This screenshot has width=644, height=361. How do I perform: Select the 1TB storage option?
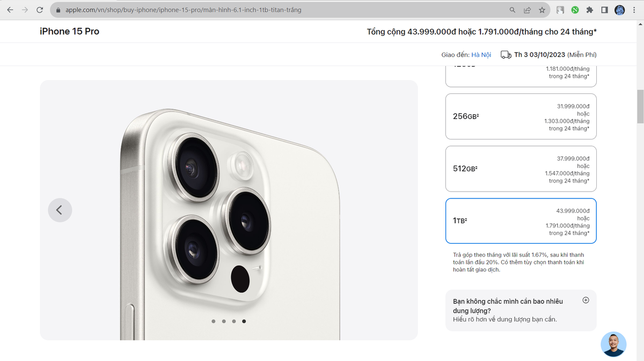(521, 220)
